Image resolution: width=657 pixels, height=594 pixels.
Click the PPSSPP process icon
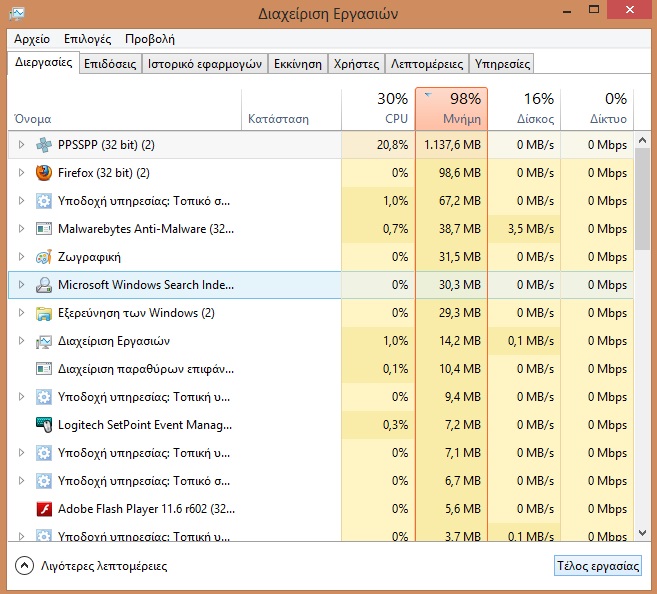[x=44, y=145]
